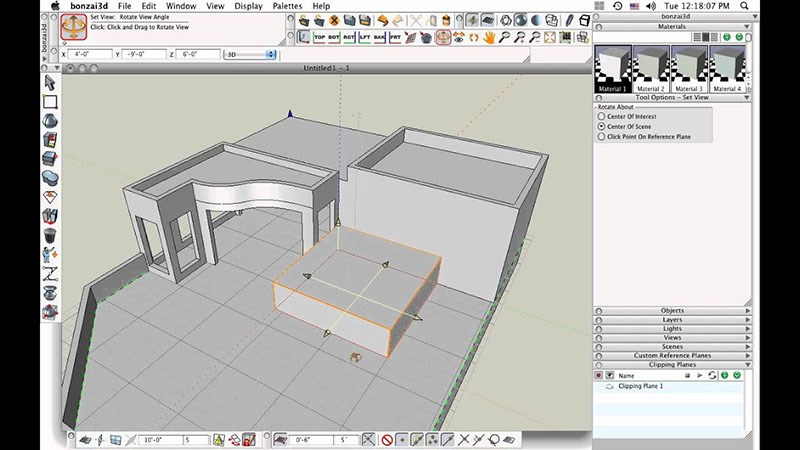Open the File menu
This screenshot has width=800, height=450.
pyautogui.click(x=124, y=6)
